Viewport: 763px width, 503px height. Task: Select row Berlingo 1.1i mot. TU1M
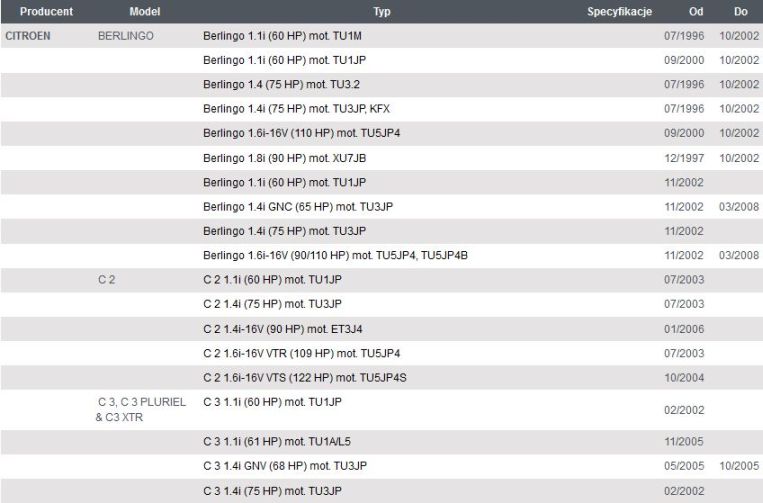382,36
